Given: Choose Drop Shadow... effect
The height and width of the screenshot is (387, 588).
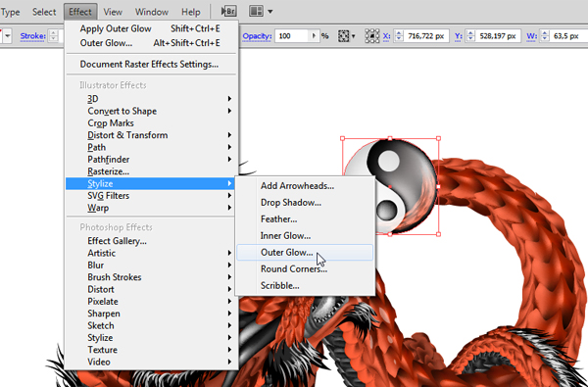Looking at the screenshot, I should (x=305, y=203).
